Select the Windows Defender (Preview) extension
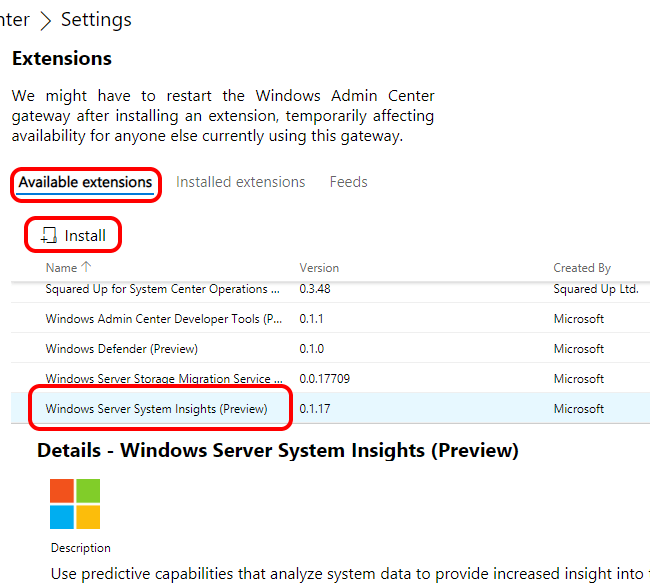Image resolution: width=650 pixels, height=585 pixels. tap(330, 348)
